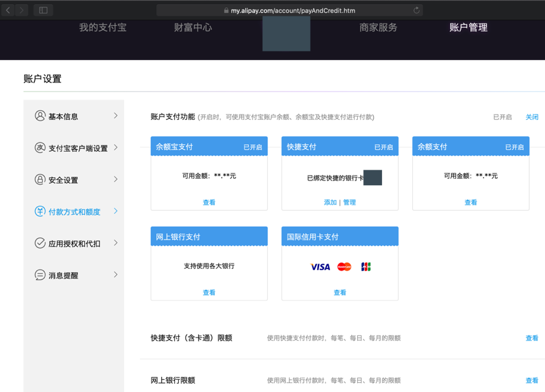
Task: Click 管理 link in 快捷支付 card
Action: point(349,202)
